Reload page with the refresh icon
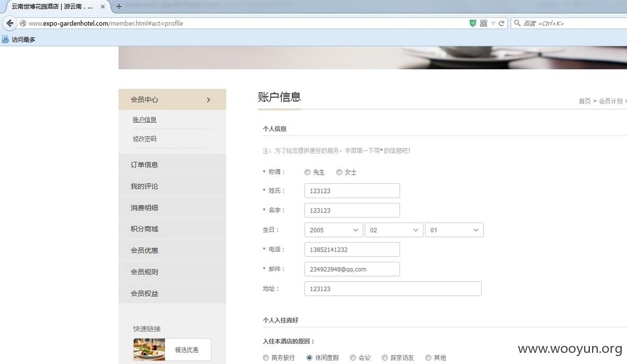The width and height of the screenshot is (627, 364). pos(501,23)
